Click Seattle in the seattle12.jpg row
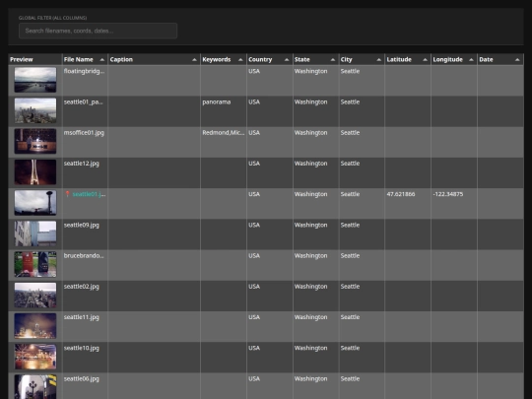The width and height of the screenshot is (532, 399). click(x=350, y=164)
